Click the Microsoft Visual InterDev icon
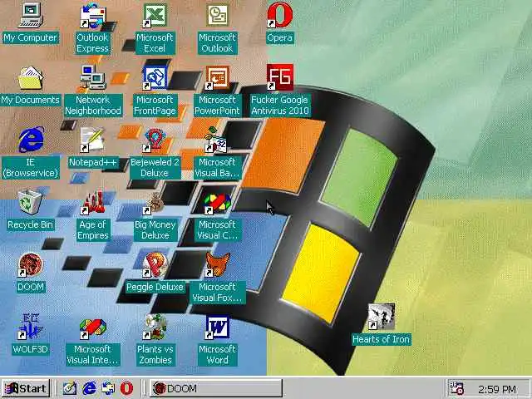This screenshot has height=399, width=532. (x=92, y=328)
